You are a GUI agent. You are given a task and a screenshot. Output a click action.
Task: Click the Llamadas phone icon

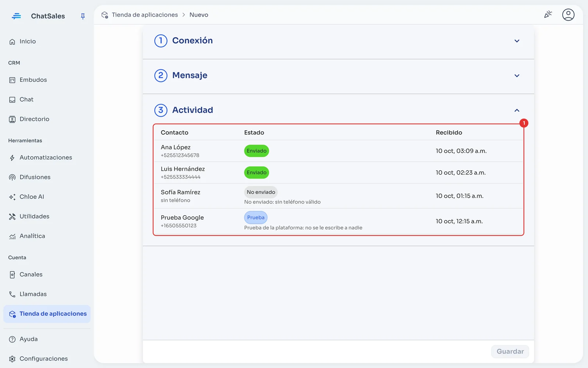[x=12, y=294]
